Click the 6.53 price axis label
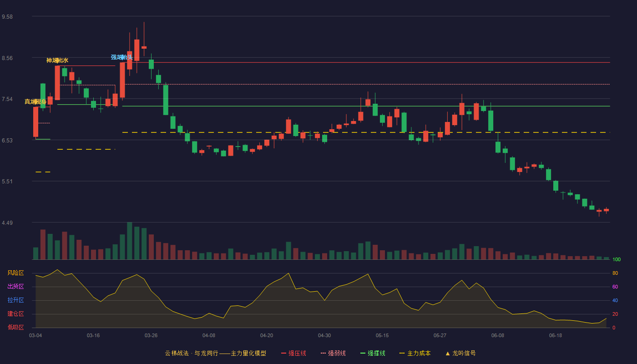The height and width of the screenshot is (364, 637). point(7,141)
